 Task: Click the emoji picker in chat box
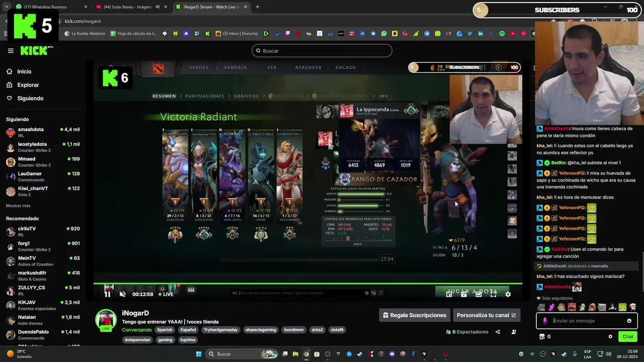629,321
